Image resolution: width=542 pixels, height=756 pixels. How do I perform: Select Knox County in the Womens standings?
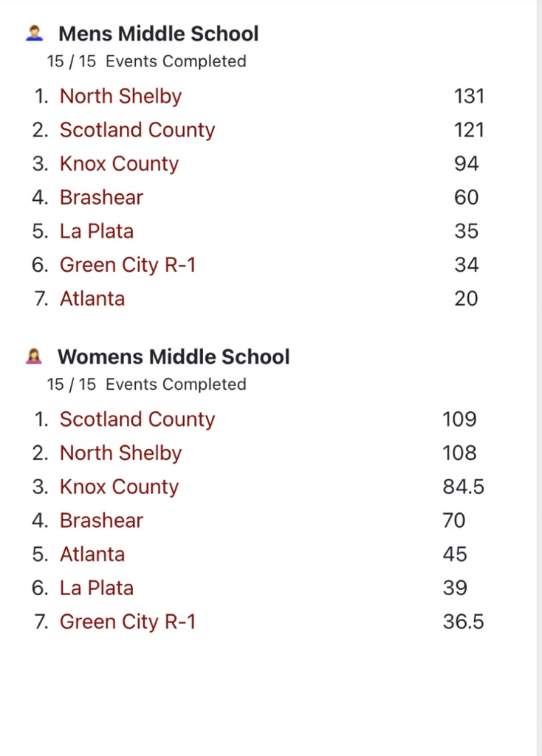point(119,487)
